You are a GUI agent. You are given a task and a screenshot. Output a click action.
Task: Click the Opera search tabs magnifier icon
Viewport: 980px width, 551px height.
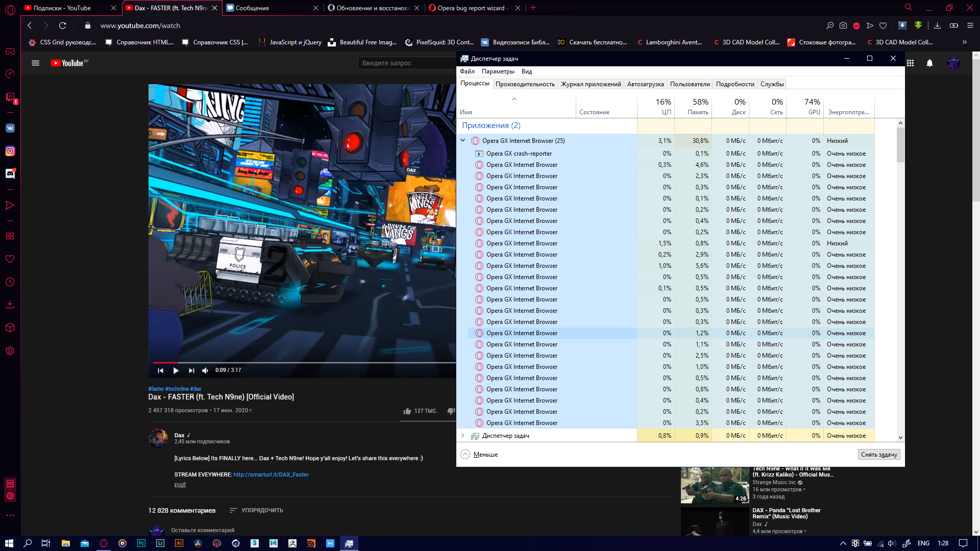pyautogui.click(x=909, y=8)
